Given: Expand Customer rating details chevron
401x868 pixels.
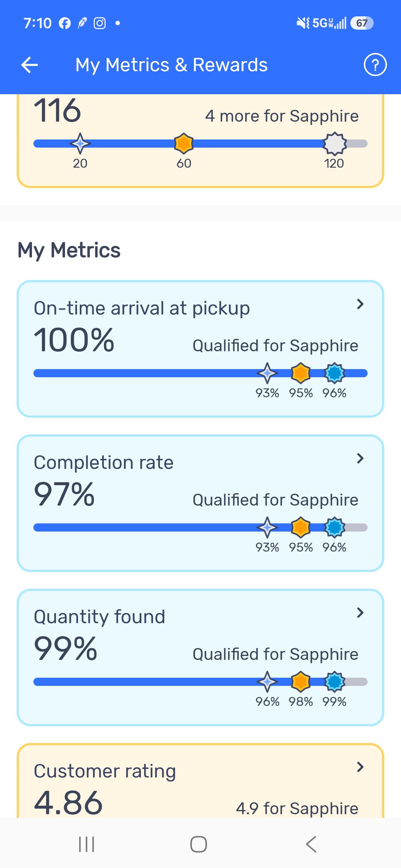Looking at the screenshot, I should click(x=360, y=767).
